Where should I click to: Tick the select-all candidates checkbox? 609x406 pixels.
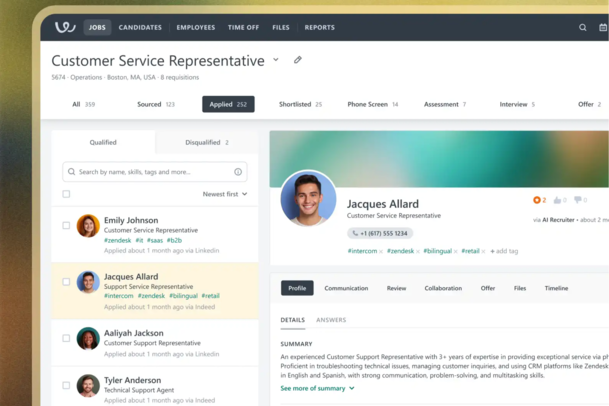[66, 194]
